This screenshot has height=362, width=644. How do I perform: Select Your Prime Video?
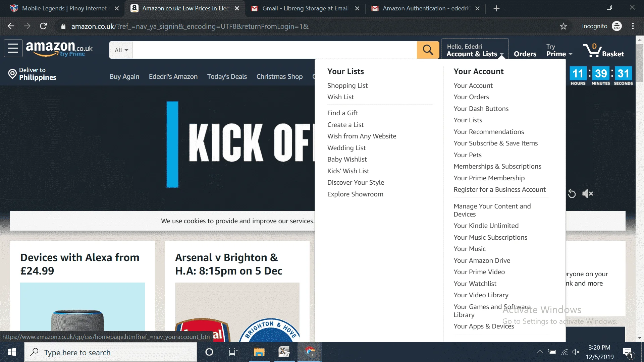479,272
